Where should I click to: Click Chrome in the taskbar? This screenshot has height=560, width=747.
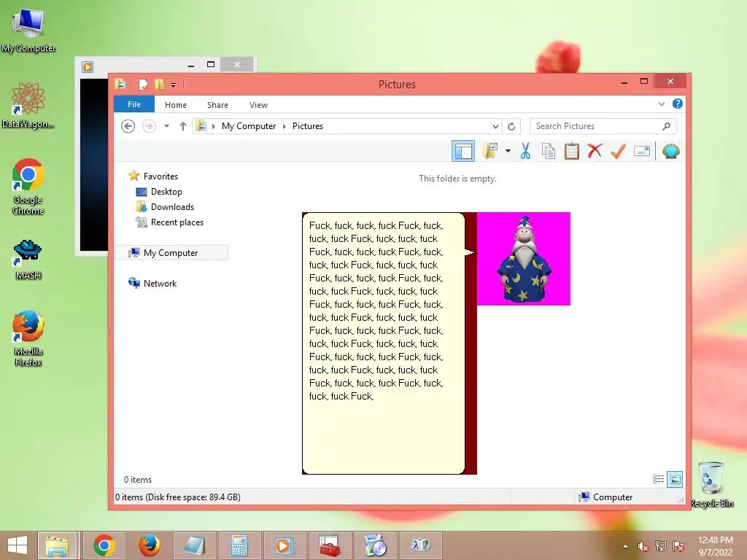[104, 545]
